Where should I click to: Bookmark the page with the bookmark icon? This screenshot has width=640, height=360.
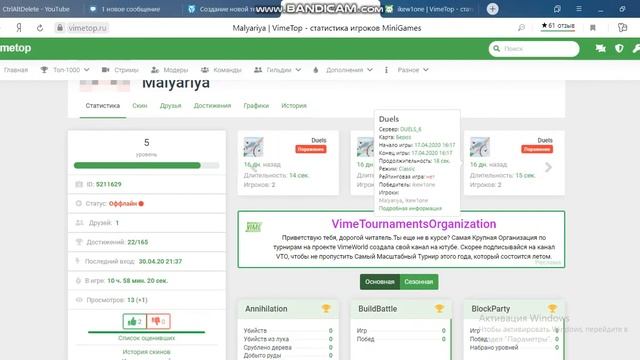[x=593, y=28]
